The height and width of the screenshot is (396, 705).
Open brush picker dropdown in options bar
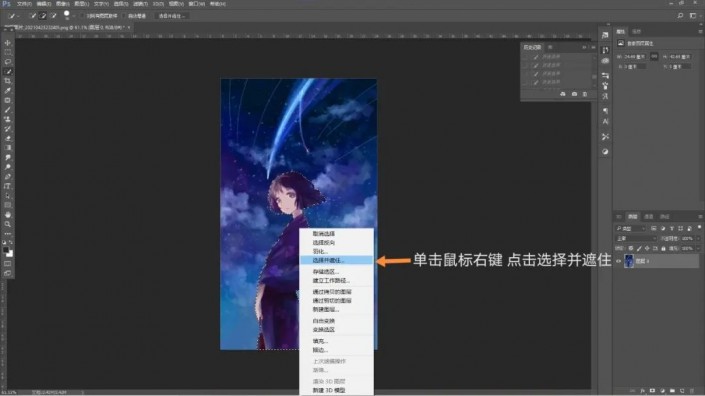coord(74,16)
